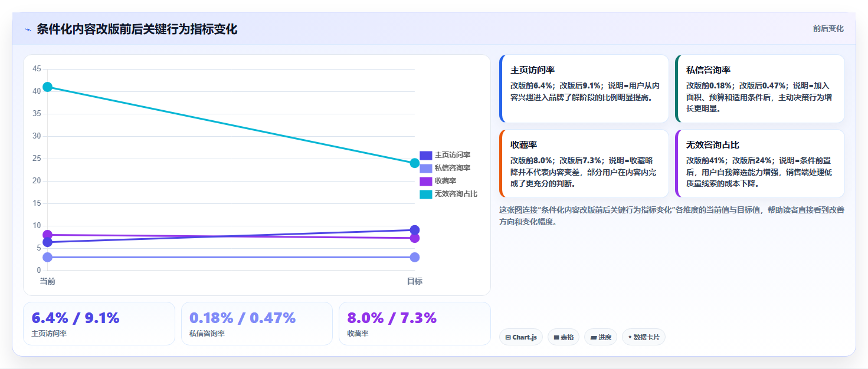Open the 主页访问率 description card
The image size is (868, 369).
[584, 89]
